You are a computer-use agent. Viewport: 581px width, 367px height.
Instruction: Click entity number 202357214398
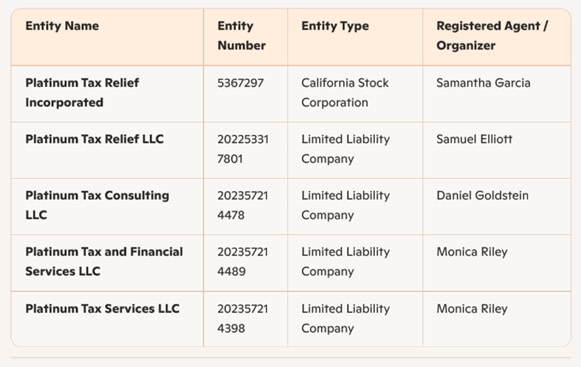coord(243,318)
